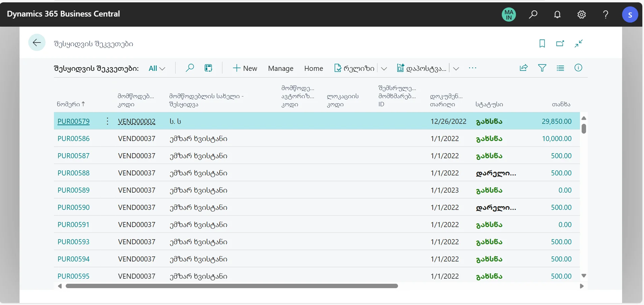Click the analysis mode table icon
This screenshot has width=644, height=305.
(x=209, y=68)
